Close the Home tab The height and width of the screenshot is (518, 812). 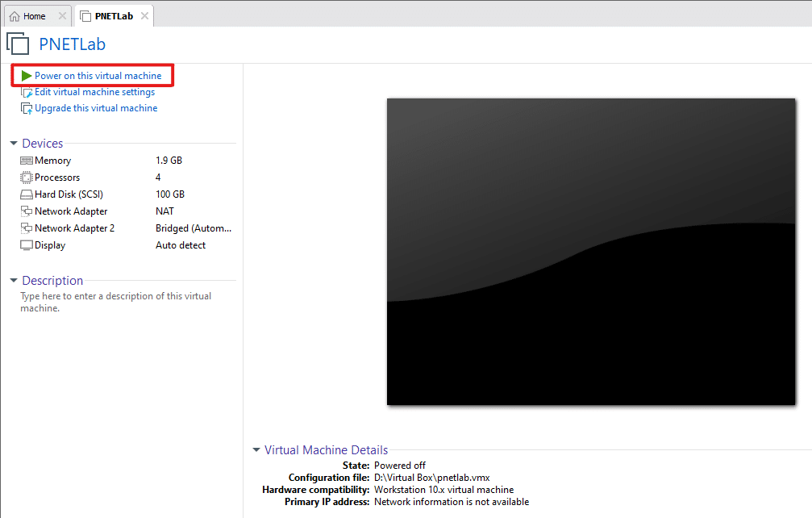tap(62, 16)
